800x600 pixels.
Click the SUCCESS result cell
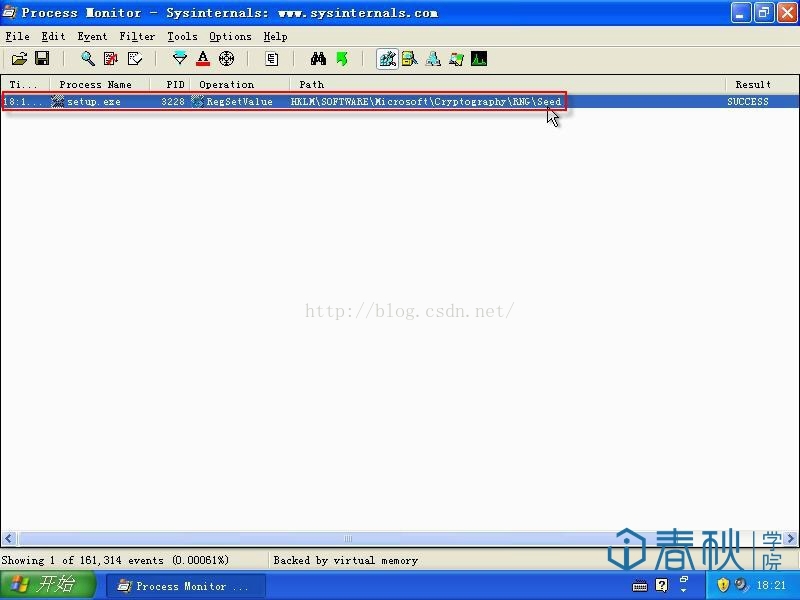[x=748, y=102]
